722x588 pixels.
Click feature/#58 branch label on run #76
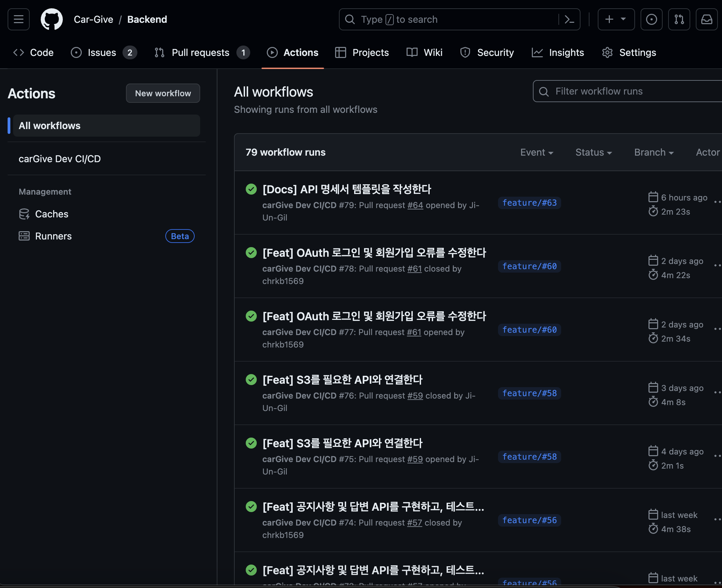click(529, 393)
